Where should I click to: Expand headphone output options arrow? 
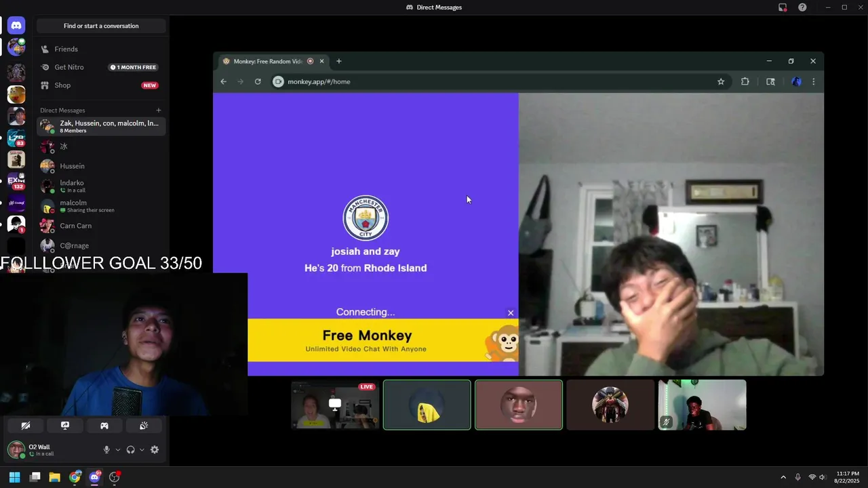pyautogui.click(x=142, y=449)
